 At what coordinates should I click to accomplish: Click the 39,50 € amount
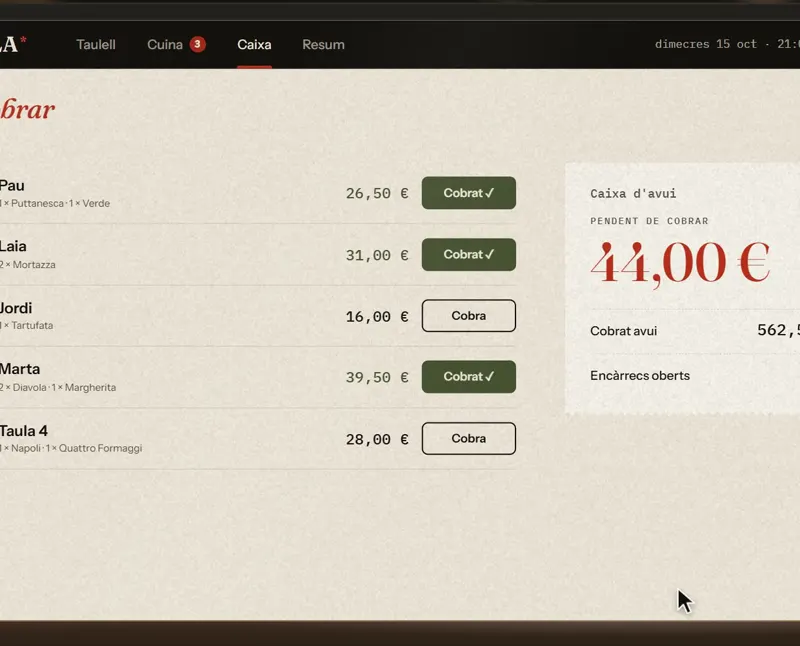click(x=377, y=378)
